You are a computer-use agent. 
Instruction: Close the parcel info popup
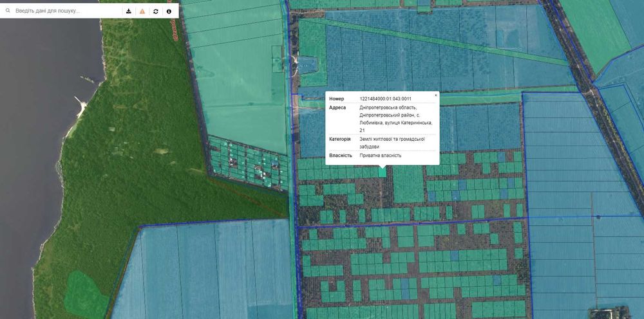[x=436, y=95]
